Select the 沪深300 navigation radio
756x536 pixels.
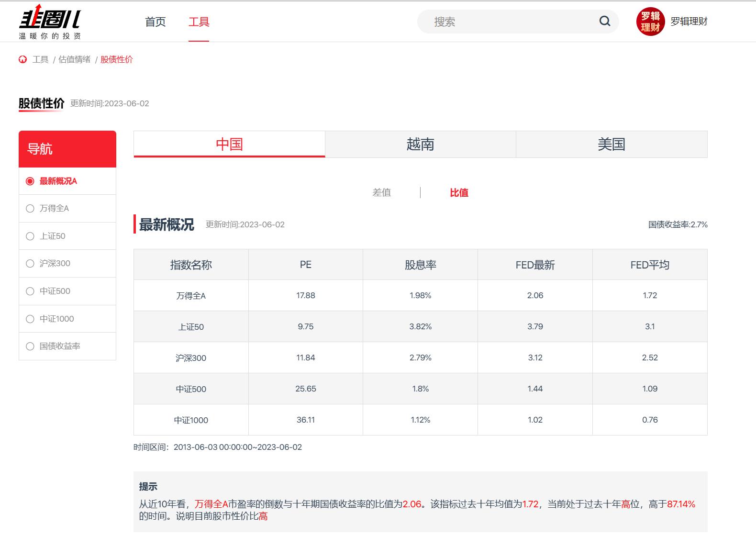[x=30, y=263]
